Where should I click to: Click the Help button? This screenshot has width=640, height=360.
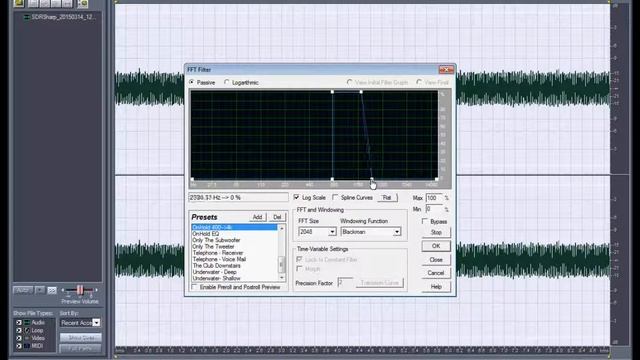(x=436, y=287)
